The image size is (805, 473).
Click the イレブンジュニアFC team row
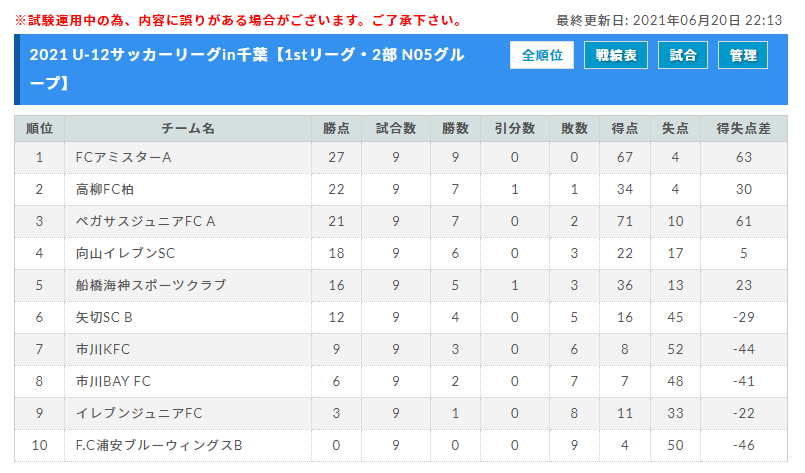401,413
